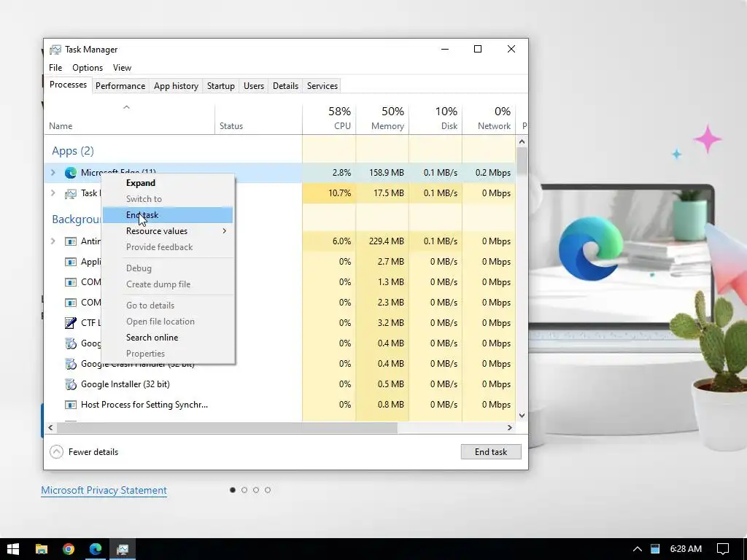Launch Google Chrome from the taskbar
The height and width of the screenshot is (560, 747).
[69, 549]
